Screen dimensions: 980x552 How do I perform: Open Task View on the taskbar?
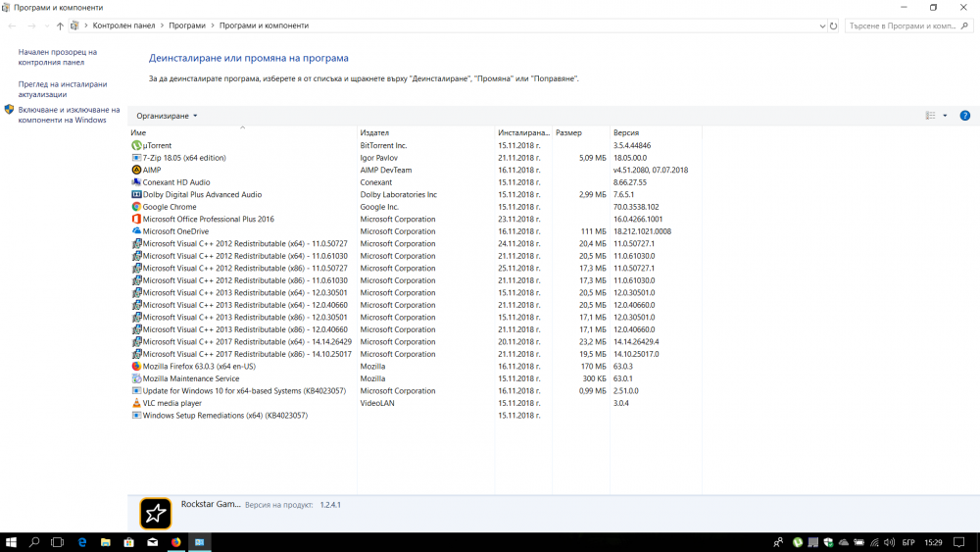pos(58,542)
